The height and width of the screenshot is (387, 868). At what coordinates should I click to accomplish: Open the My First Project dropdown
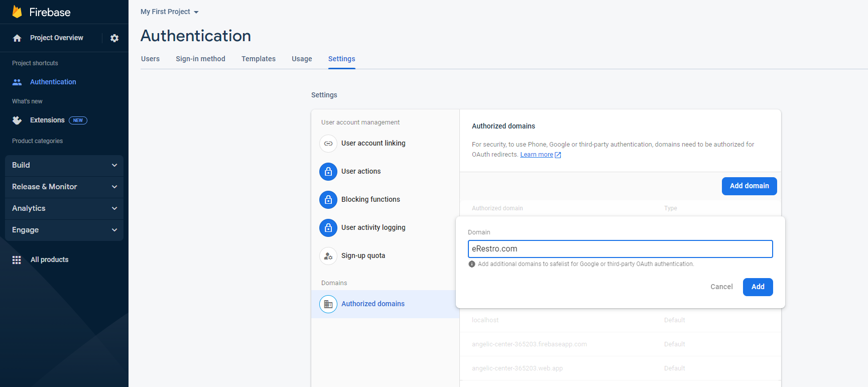click(169, 12)
